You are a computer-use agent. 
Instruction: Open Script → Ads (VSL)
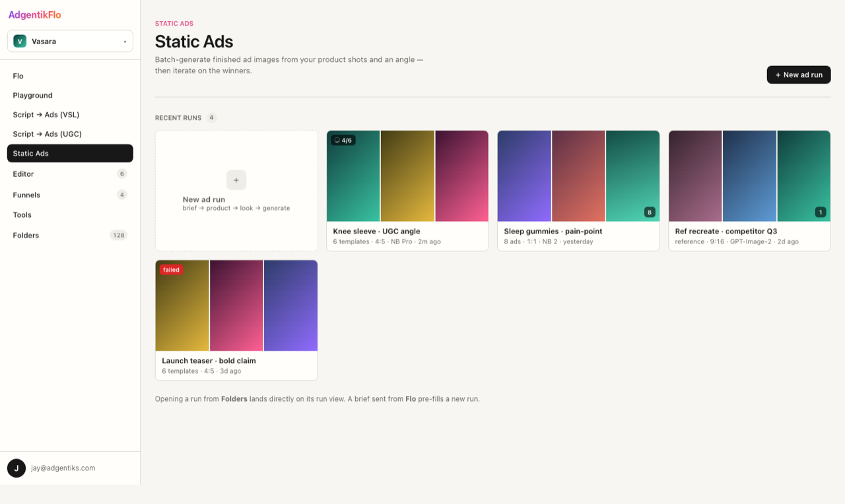[x=70, y=114]
